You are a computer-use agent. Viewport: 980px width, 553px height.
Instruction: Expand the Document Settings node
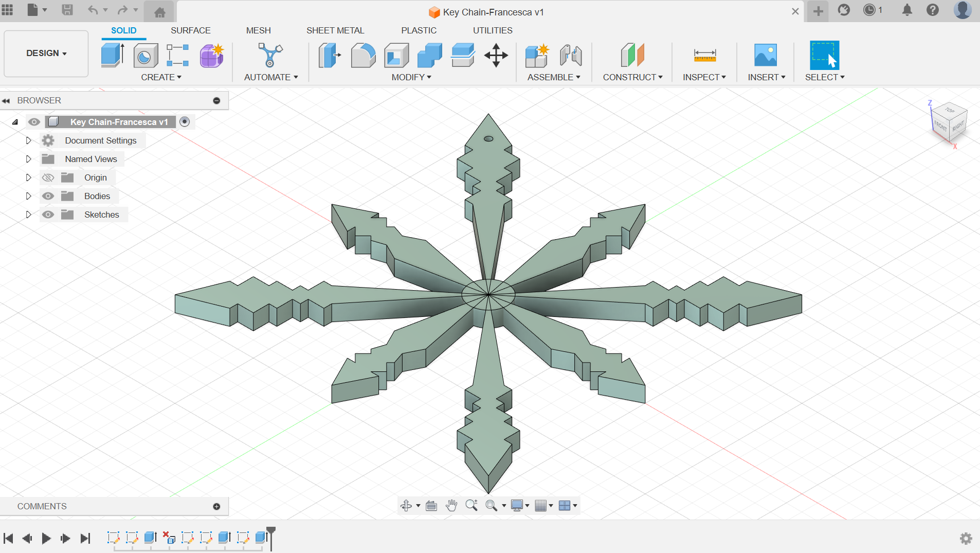coord(29,140)
